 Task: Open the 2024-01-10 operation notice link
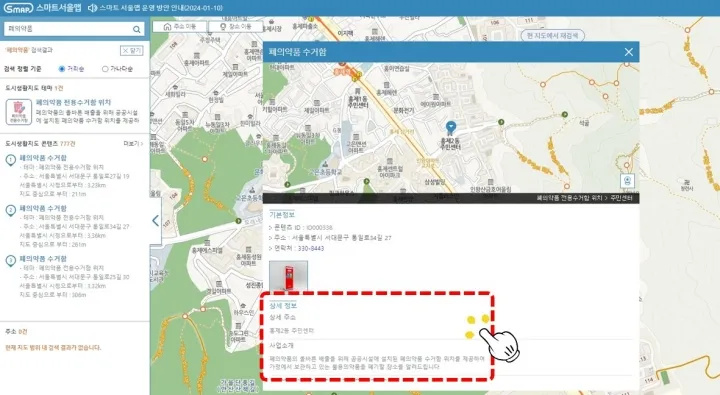tap(161, 8)
